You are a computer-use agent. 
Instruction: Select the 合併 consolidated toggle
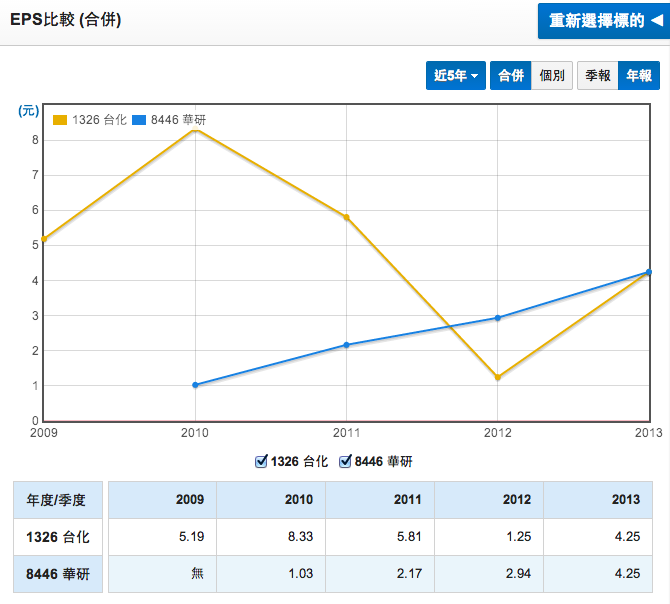[x=510, y=76]
